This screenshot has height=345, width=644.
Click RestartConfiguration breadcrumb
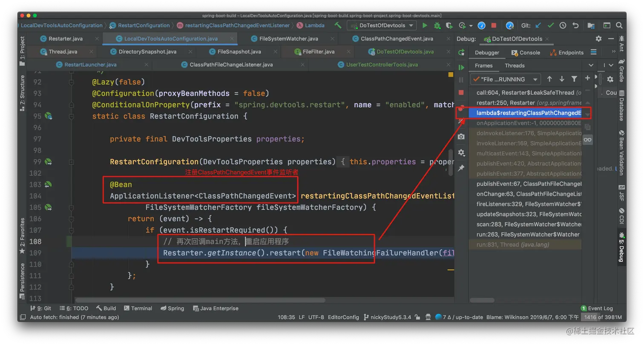coord(140,26)
